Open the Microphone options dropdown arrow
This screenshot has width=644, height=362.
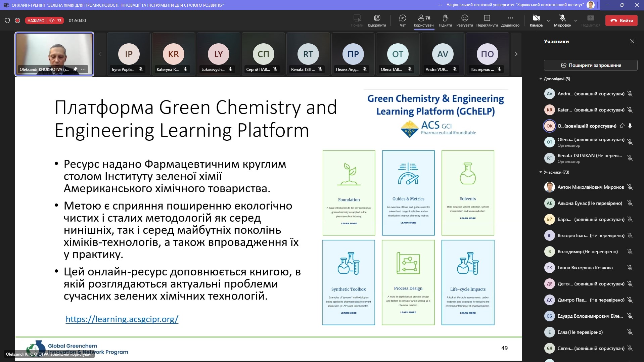[576, 21]
